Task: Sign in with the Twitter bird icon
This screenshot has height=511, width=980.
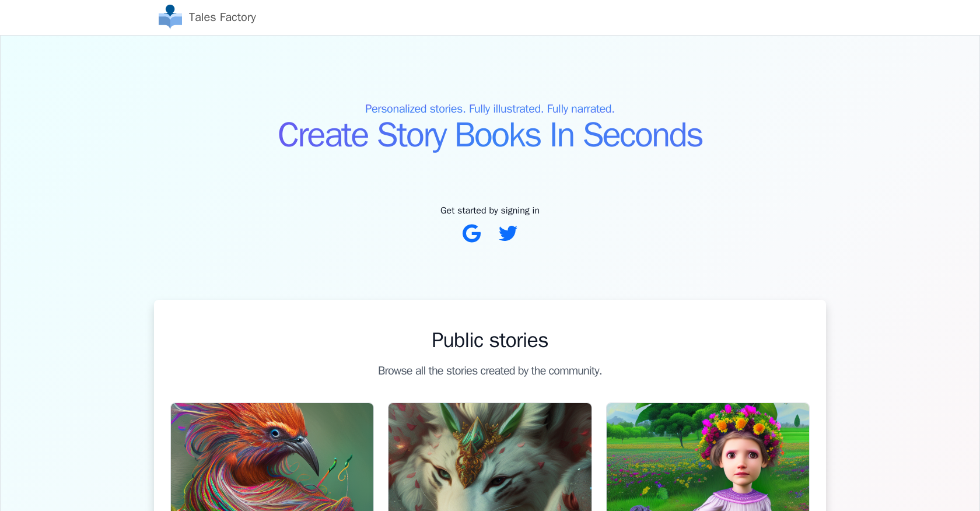Action: 508,233
